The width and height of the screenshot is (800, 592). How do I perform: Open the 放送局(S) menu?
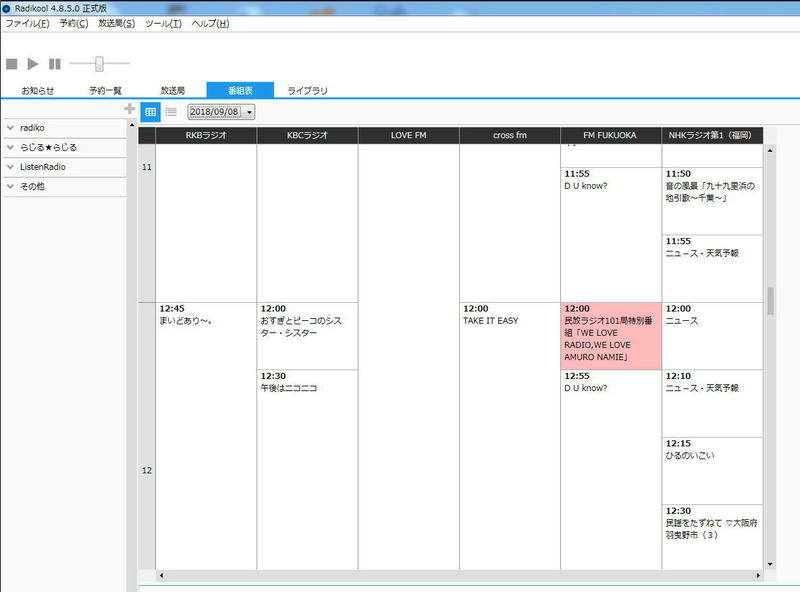click(x=117, y=23)
